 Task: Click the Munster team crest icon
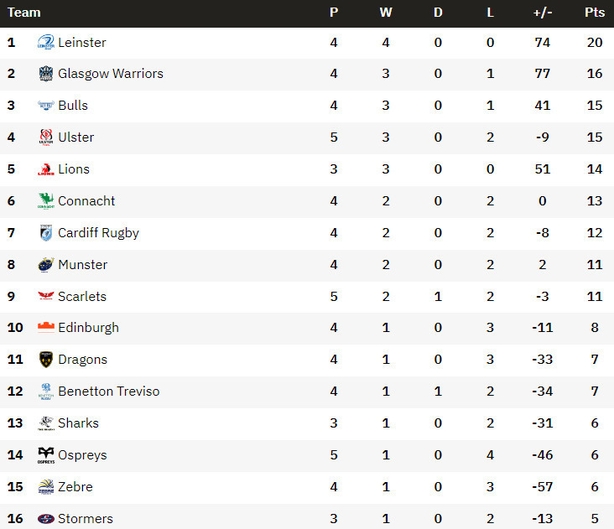[x=46, y=265]
